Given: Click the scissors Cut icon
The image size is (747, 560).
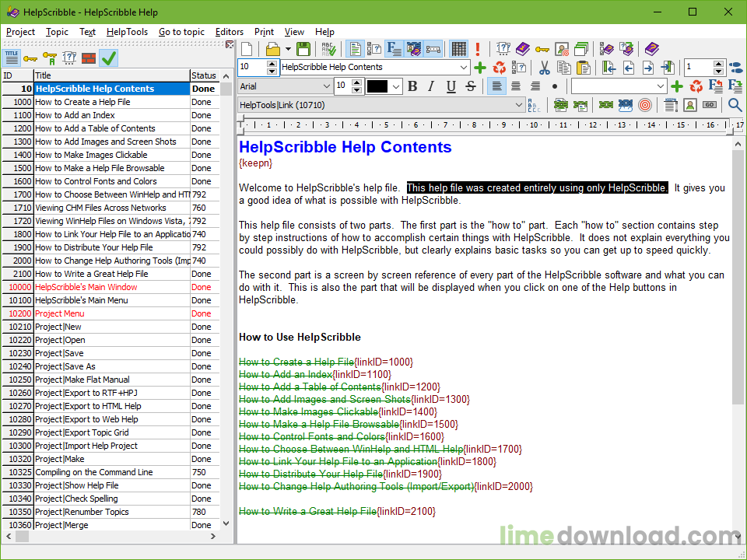Looking at the screenshot, I should pos(545,68).
